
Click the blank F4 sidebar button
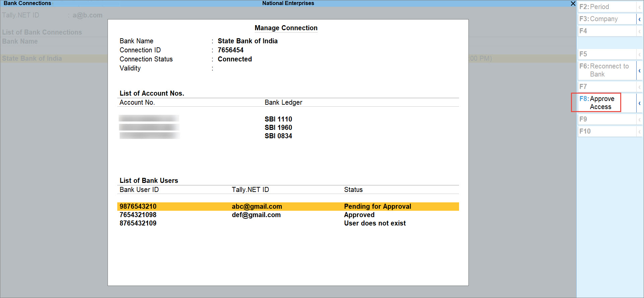[x=606, y=31]
